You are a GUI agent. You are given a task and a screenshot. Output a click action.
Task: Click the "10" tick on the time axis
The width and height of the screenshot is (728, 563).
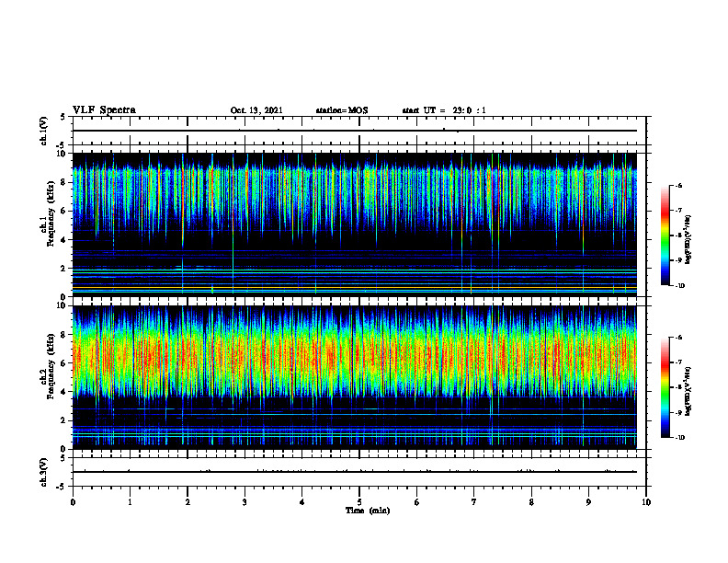[x=646, y=502]
